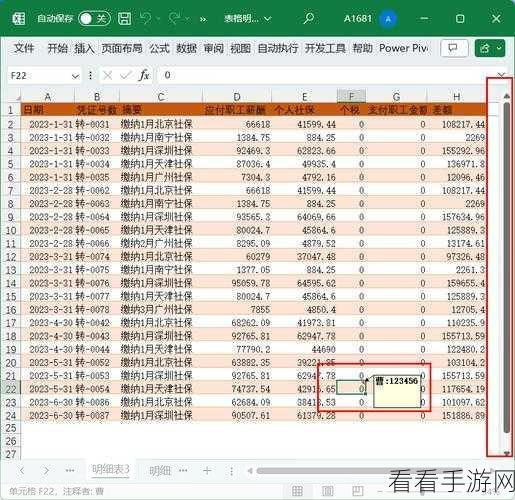
Task: Click the Cancel X icon in formula bar
Action: [108, 76]
